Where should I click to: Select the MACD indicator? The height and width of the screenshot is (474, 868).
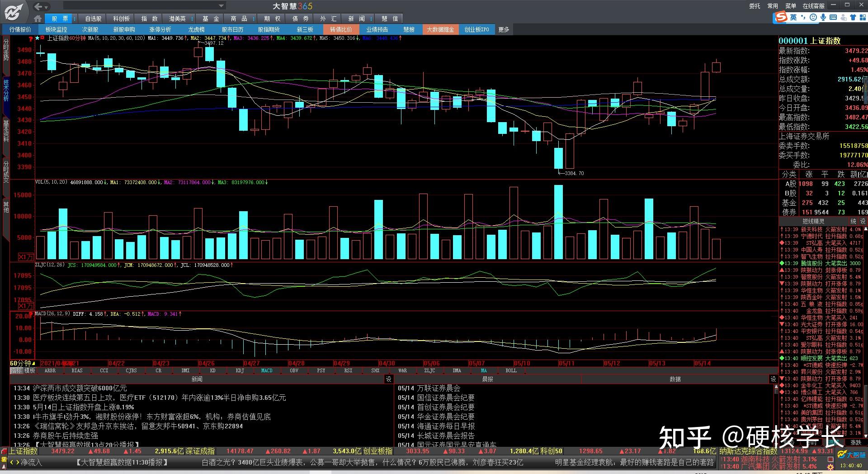[267, 370]
